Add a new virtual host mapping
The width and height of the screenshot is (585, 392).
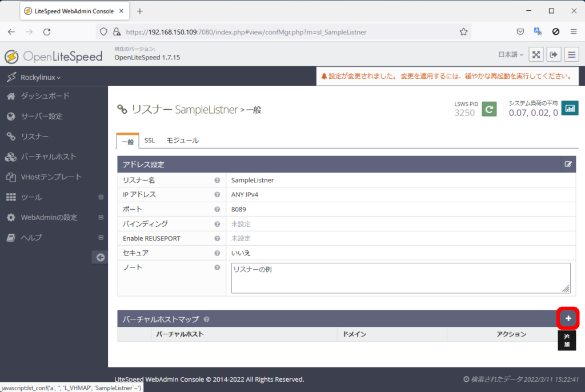(568, 318)
